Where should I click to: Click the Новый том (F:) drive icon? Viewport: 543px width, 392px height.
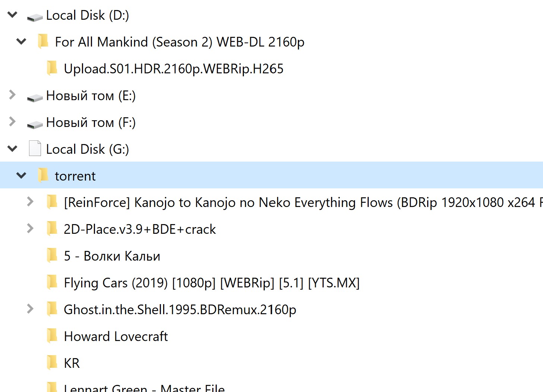pyautogui.click(x=35, y=124)
